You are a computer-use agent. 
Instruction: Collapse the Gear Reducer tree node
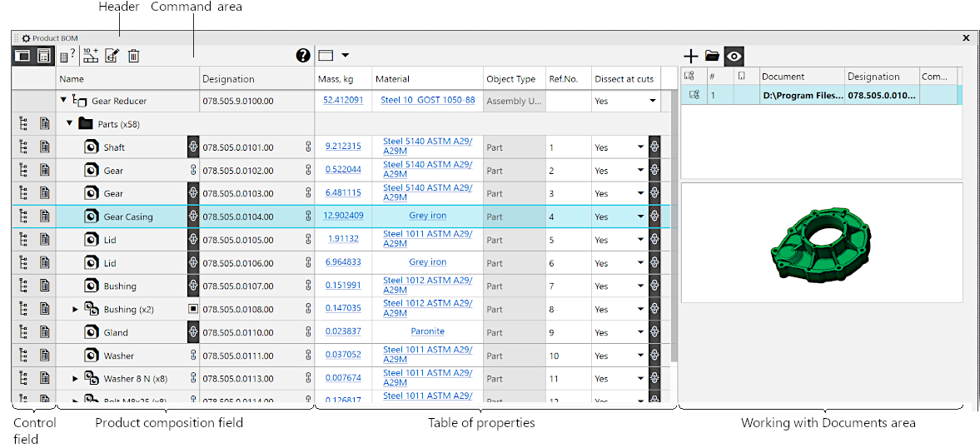(64, 101)
